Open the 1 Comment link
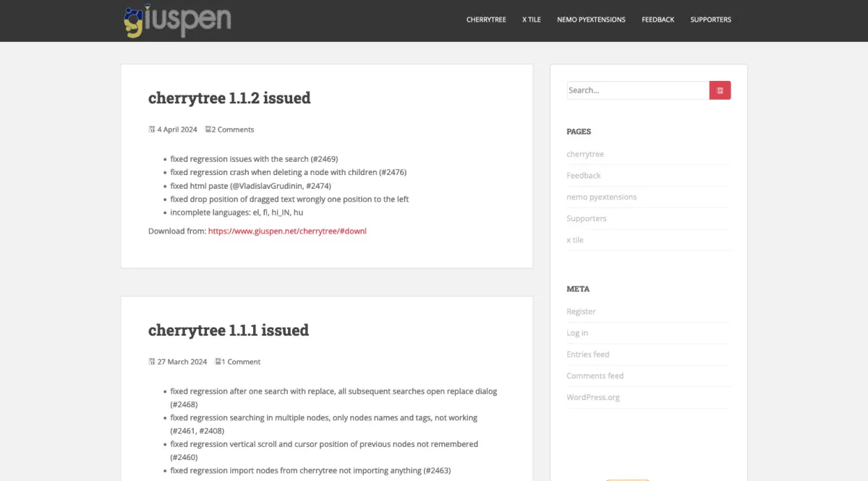868x481 pixels. point(241,362)
